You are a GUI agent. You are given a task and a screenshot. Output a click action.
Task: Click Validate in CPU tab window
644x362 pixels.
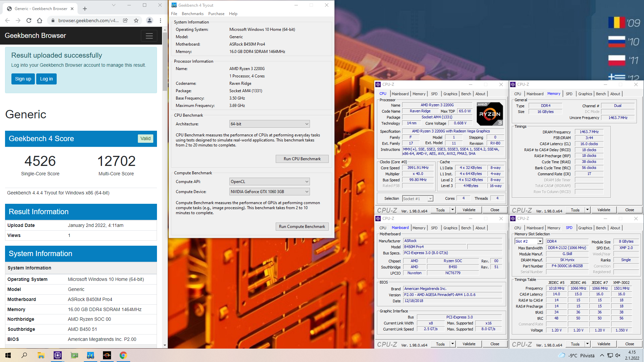pos(469,210)
